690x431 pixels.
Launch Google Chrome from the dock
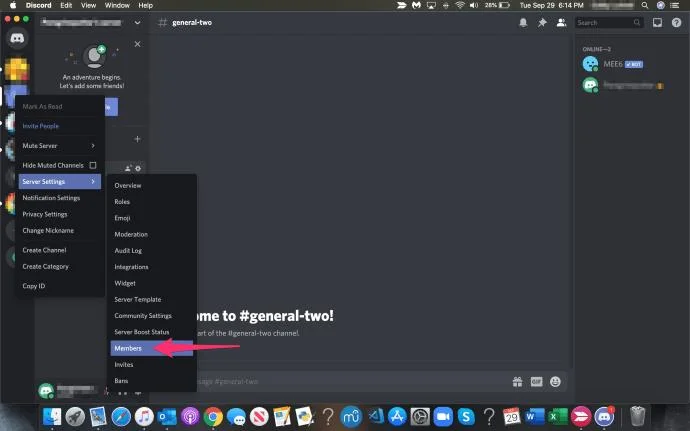(x=213, y=416)
